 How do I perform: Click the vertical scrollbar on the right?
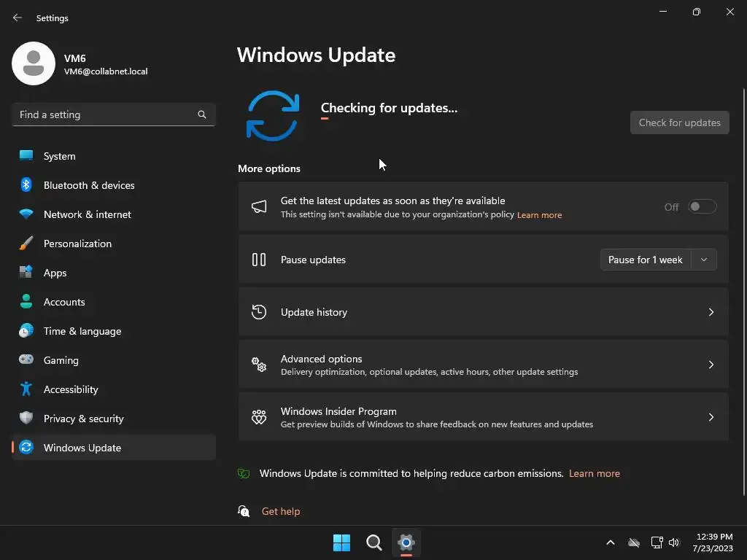pyautogui.click(x=743, y=292)
